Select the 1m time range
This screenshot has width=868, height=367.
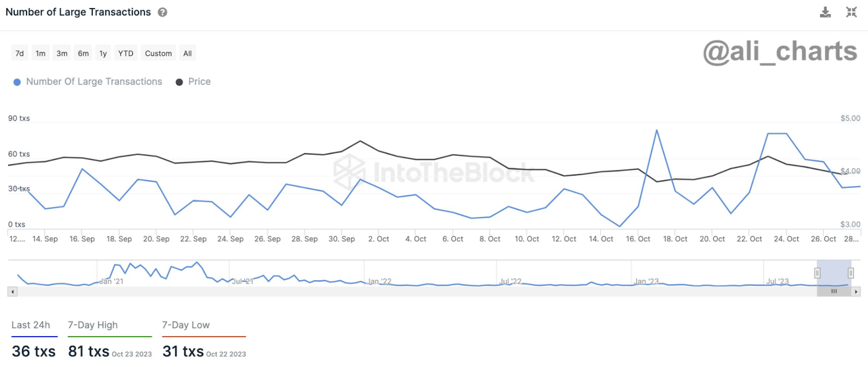coord(41,53)
